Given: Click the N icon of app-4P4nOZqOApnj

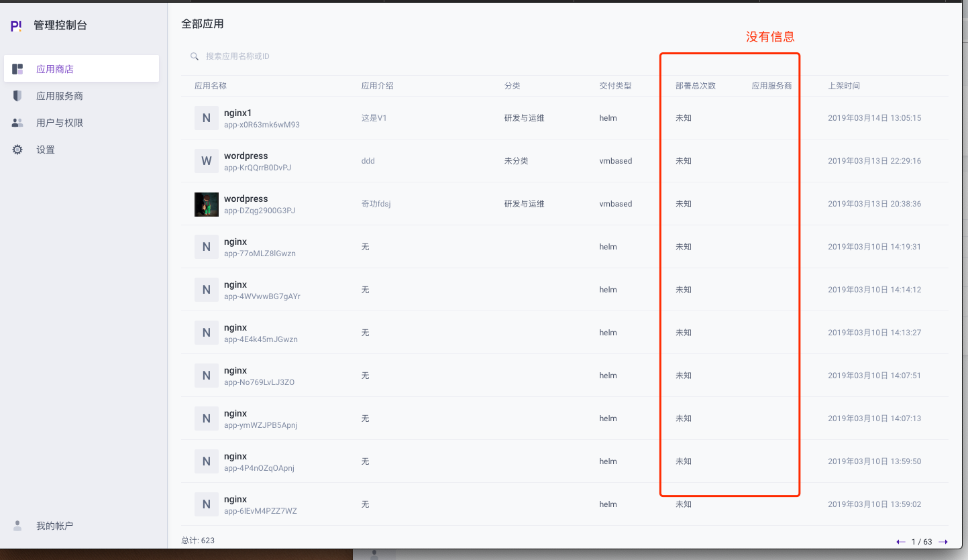Looking at the screenshot, I should 207,461.
